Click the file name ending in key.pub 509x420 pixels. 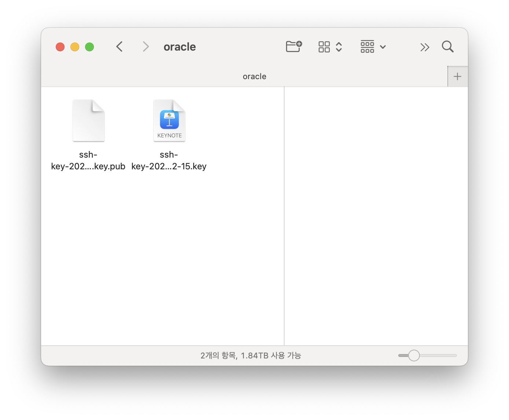click(88, 161)
